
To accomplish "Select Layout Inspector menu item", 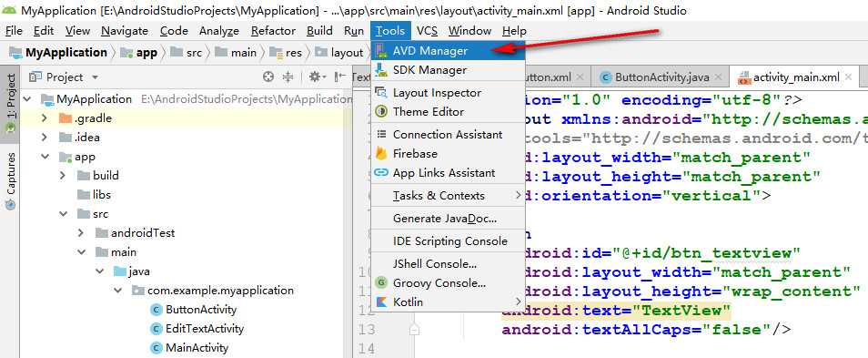I will [448, 93].
